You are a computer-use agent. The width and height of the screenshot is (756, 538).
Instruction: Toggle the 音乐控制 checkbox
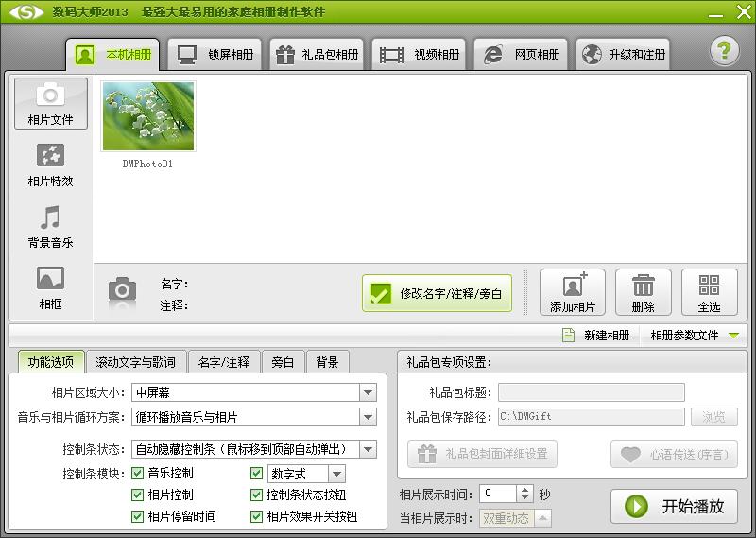139,473
